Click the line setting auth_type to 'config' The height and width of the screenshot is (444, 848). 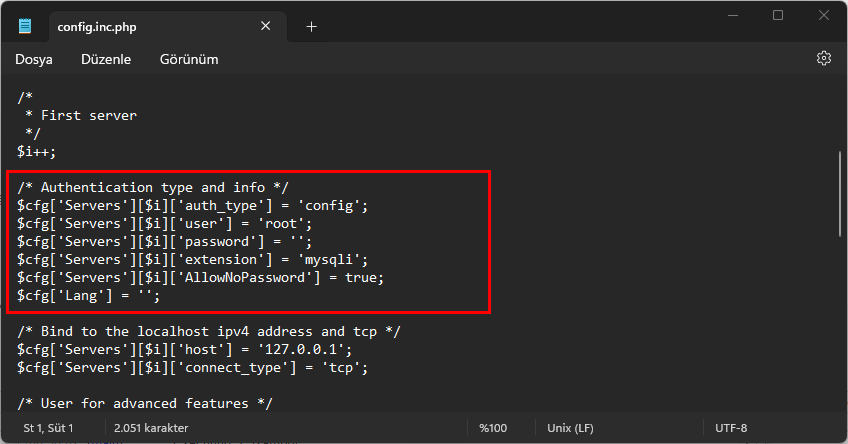click(192, 206)
